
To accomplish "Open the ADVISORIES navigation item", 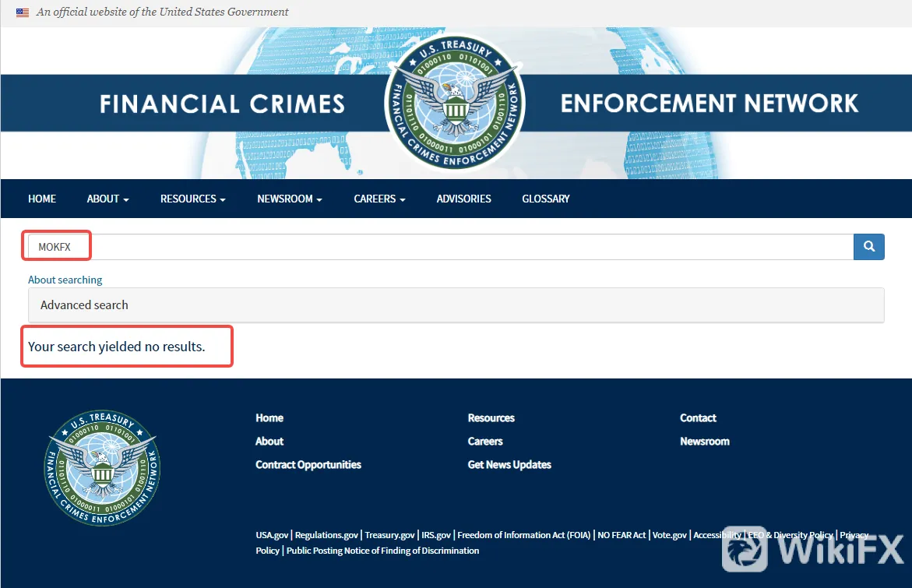I will 463,199.
